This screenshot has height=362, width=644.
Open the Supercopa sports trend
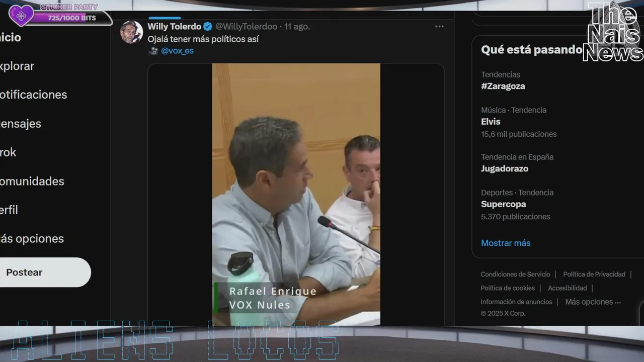pyautogui.click(x=503, y=204)
